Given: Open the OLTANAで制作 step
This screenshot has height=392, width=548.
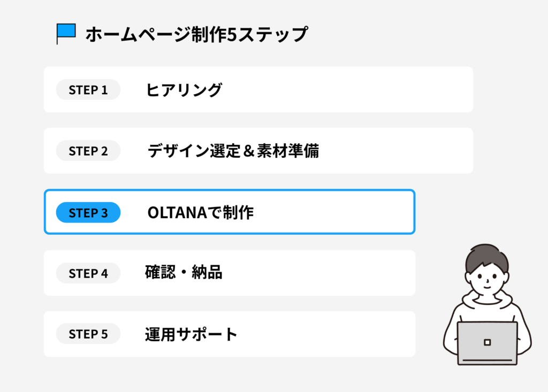Looking at the screenshot, I should click(x=200, y=213).
